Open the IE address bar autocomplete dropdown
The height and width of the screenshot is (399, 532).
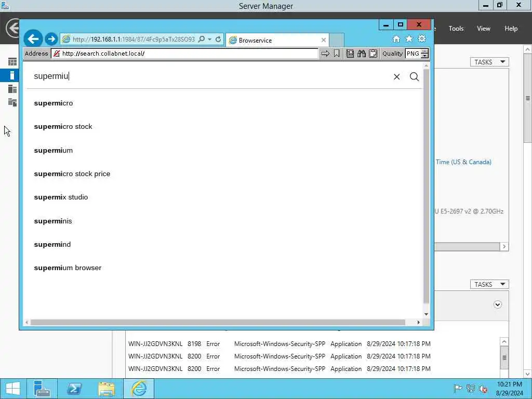click(x=210, y=39)
